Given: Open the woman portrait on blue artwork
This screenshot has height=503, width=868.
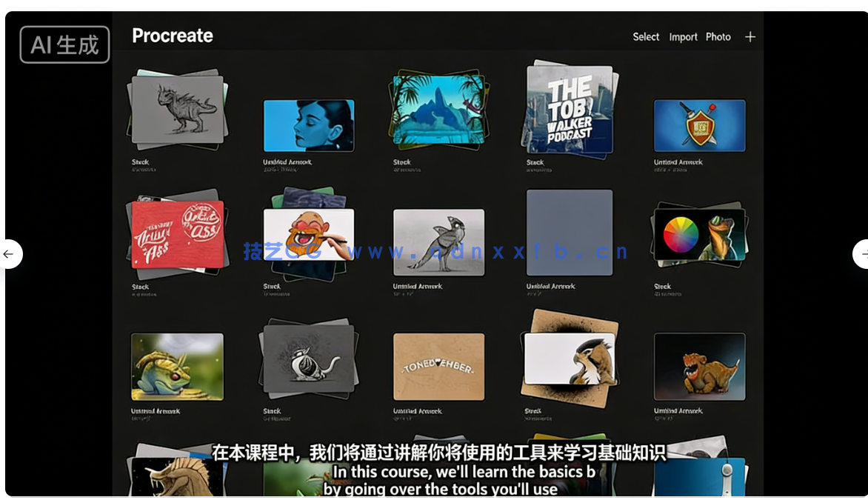Looking at the screenshot, I should (x=309, y=126).
